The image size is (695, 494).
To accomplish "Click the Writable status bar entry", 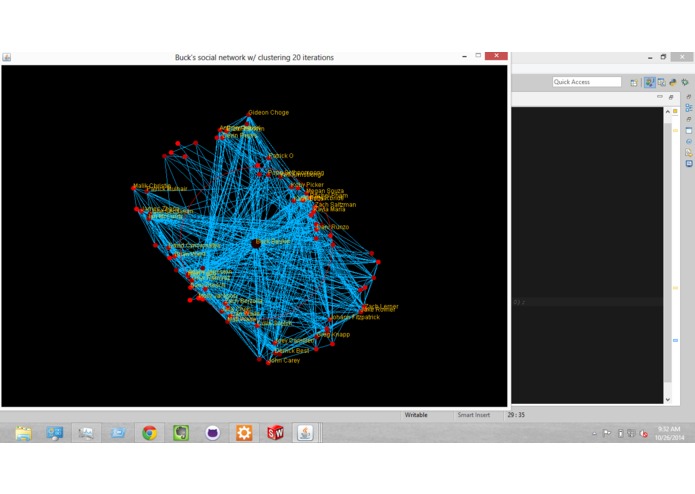I will tap(416, 415).
